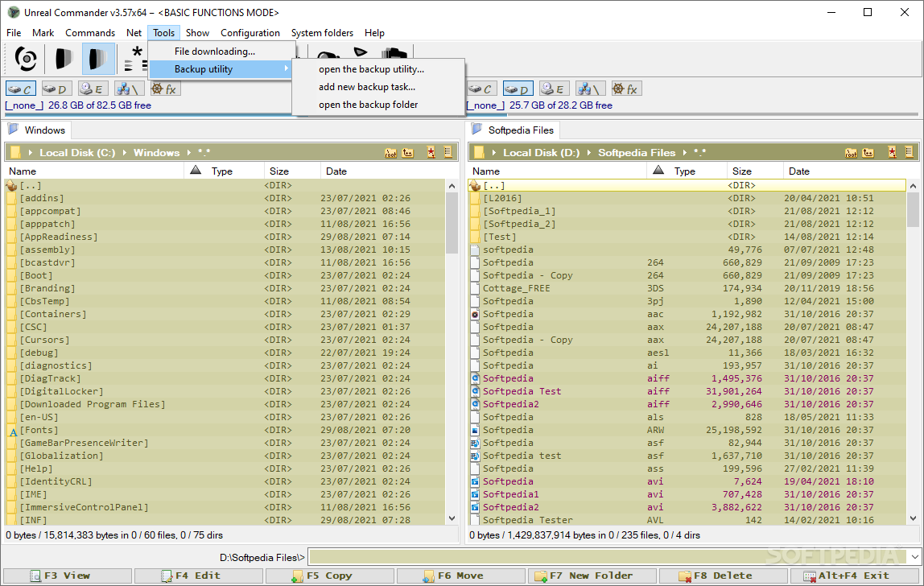Click F7 New Folder button
Image resolution: width=924 pixels, height=586 pixels.
coord(592,576)
